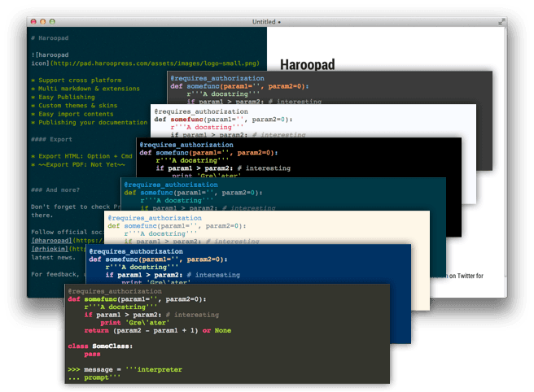The width and height of the screenshot is (534, 392).
Task: Click the "Haroopad" heading in preview pane
Action: [306, 64]
